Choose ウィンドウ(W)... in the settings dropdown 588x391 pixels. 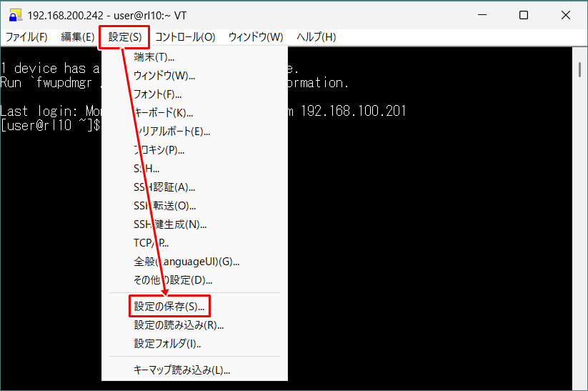point(164,76)
